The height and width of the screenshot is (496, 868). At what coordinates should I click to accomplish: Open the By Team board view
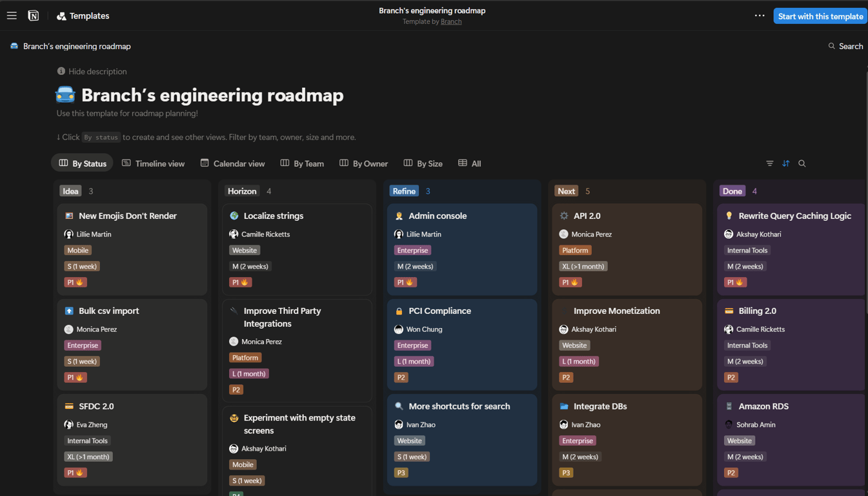tap(302, 163)
